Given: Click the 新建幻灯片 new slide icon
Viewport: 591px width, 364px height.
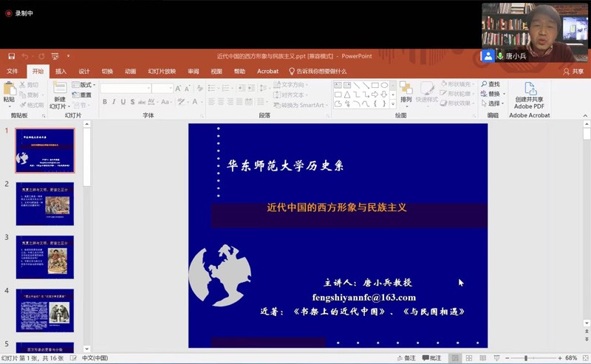Looking at the screenshot, I should (x=60, y=88).
